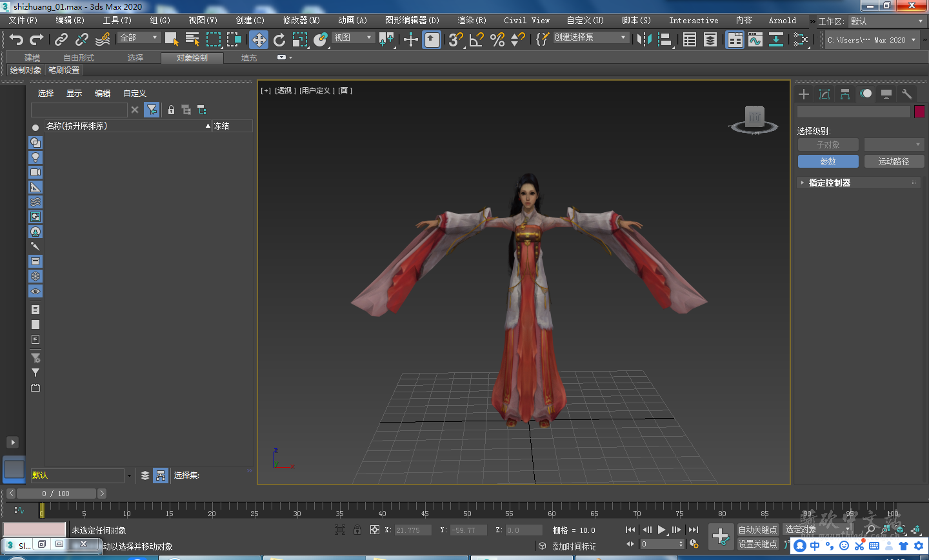929x560 pixels.
Task: Activate the Unlink Selection tool
Action: click(82, 39)
